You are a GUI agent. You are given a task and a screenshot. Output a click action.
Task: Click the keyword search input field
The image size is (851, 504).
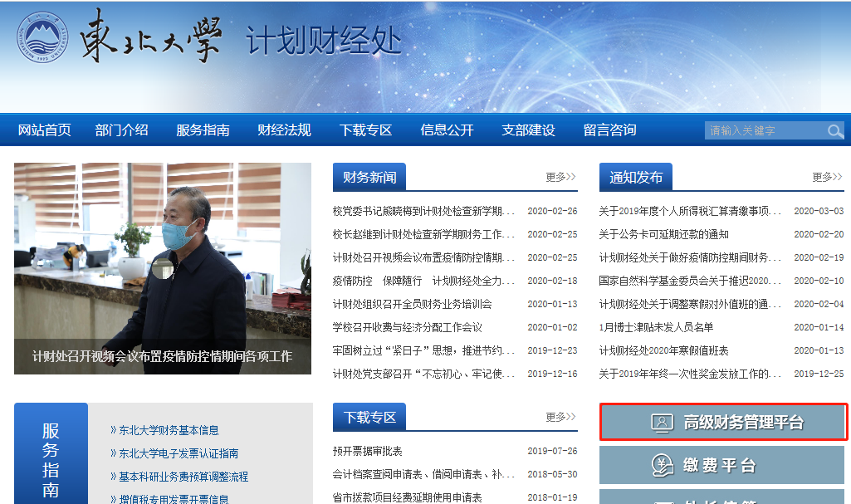tap(764, 131)
